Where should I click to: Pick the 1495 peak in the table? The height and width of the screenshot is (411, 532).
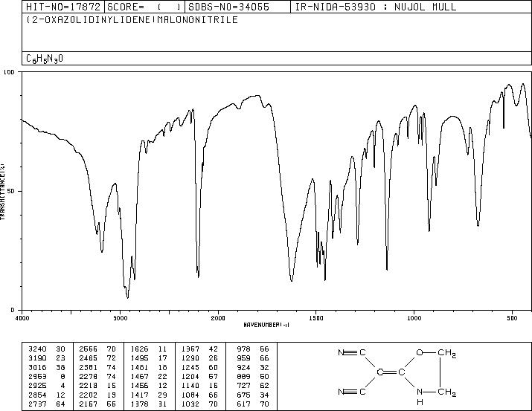149,358
